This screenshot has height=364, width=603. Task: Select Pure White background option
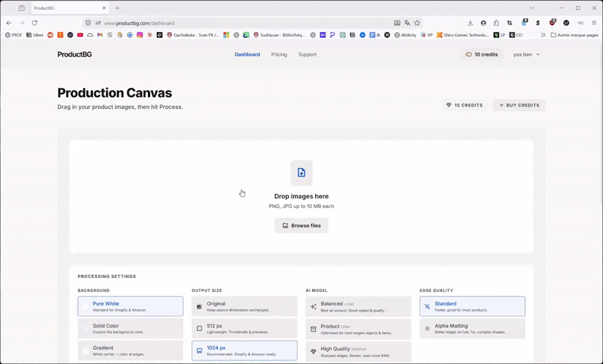point(130,306)
